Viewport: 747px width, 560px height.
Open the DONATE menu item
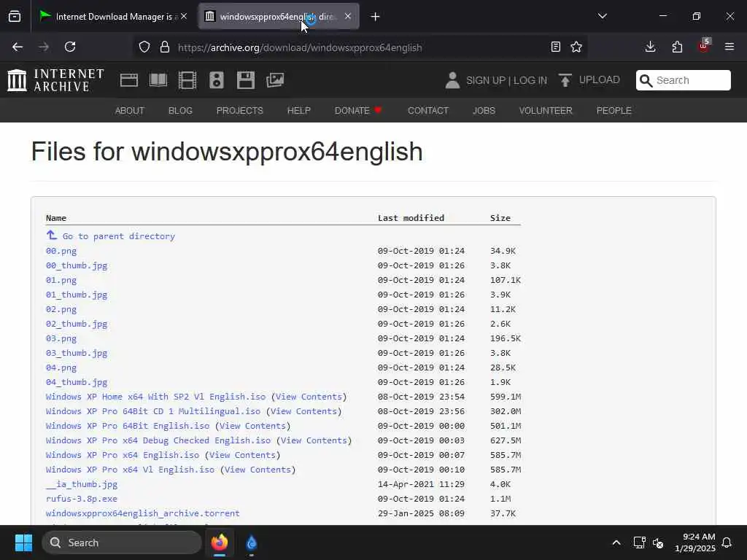coord(357,111)
